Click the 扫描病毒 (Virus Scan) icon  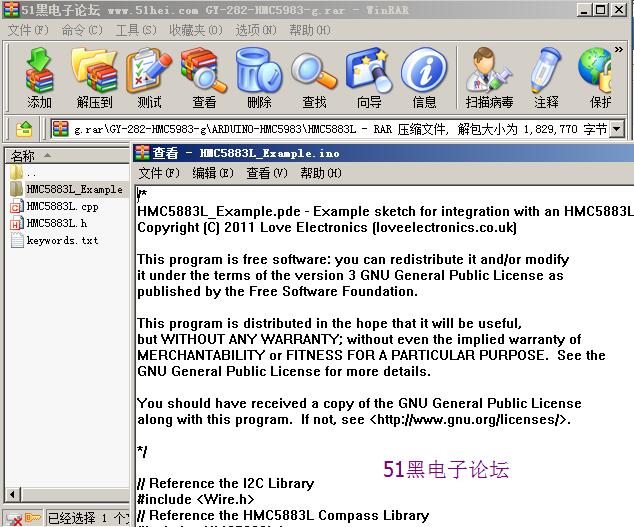pyautogui.click(x=489, y=77)
